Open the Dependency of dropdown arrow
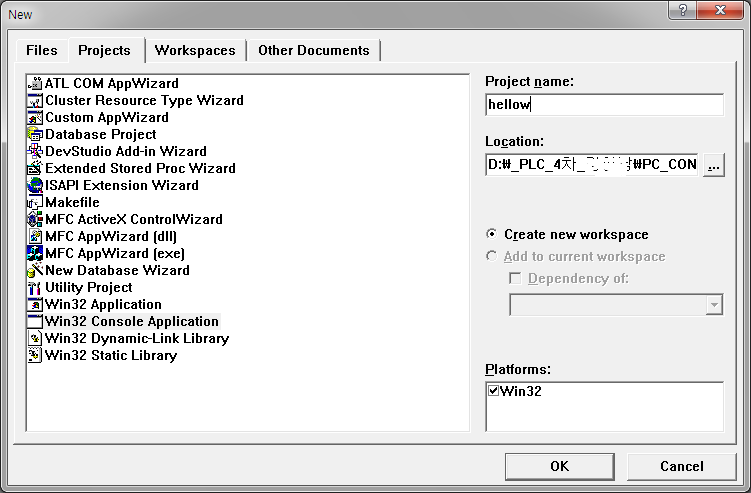 (x=714, y=305)
